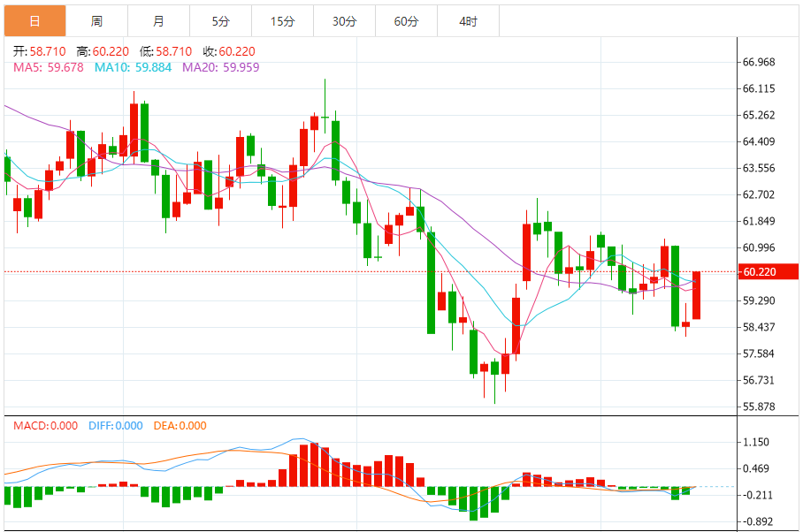Click the 0.469 MACD axis label

(x=756, y=468)
